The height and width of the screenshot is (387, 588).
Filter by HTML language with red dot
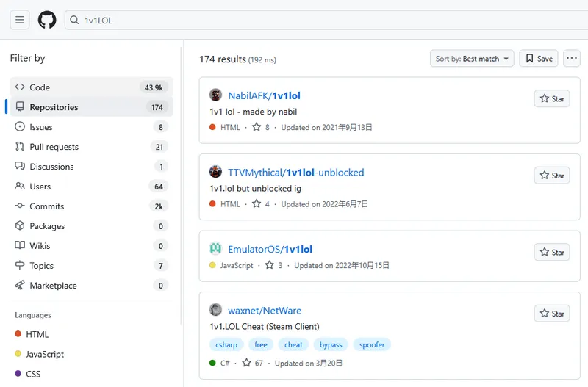[x=37, y=334]
